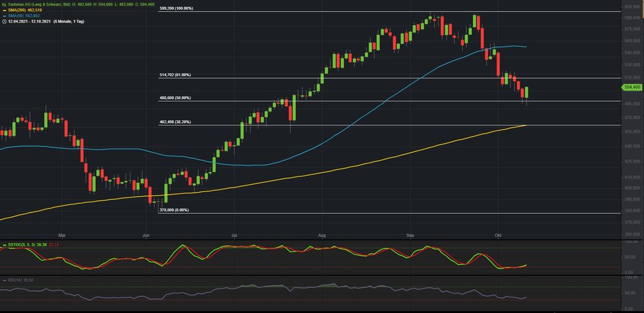The height and width of the screenshot is (313, 644).
Task: Click the gray RSI(14) legend marker
Action: point(3,280)
